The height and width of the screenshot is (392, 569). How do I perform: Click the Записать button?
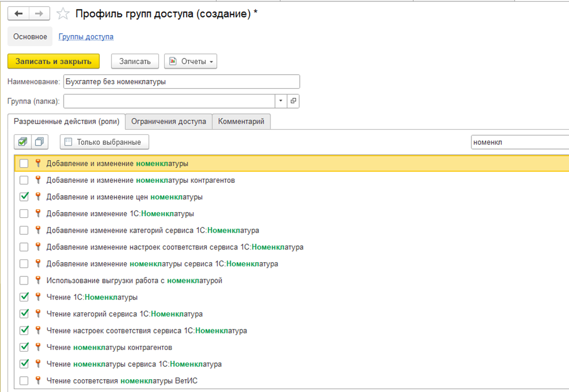[x=134, y=61]
